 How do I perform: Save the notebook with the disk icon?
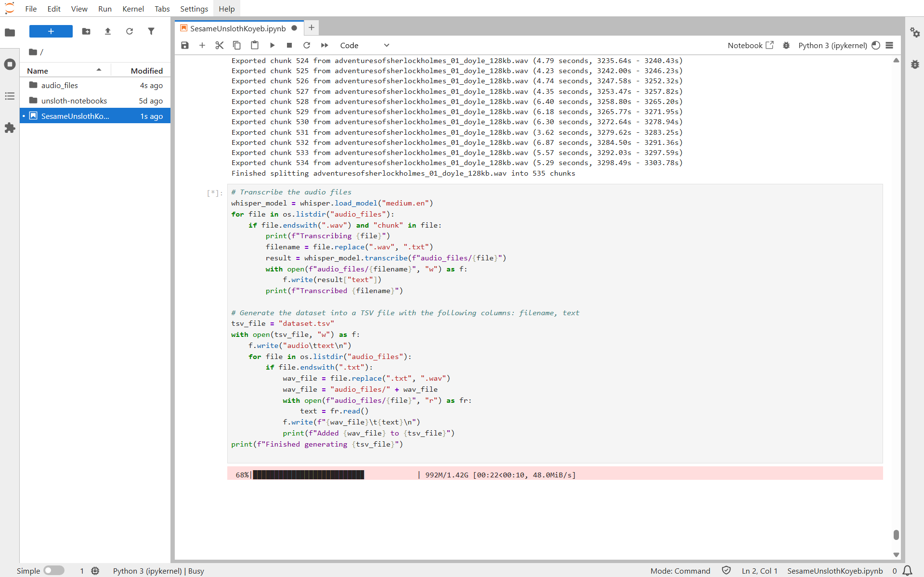(185, 45)
